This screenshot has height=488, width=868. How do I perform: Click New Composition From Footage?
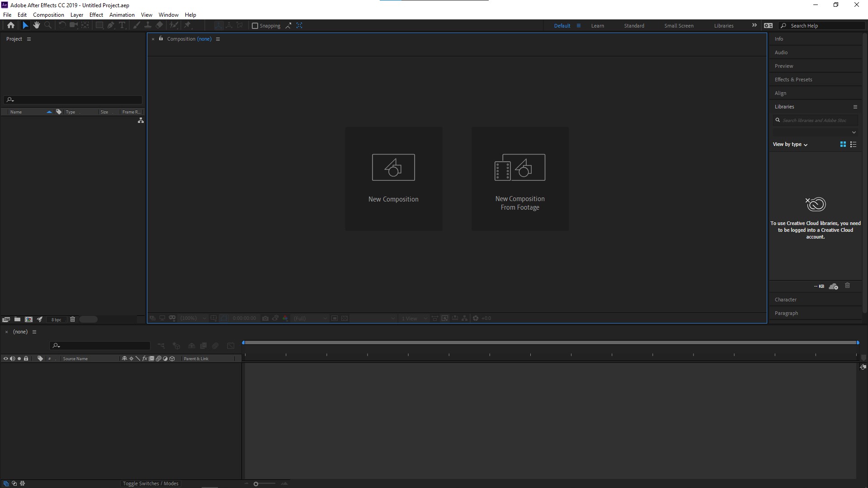tap(520, 179)
